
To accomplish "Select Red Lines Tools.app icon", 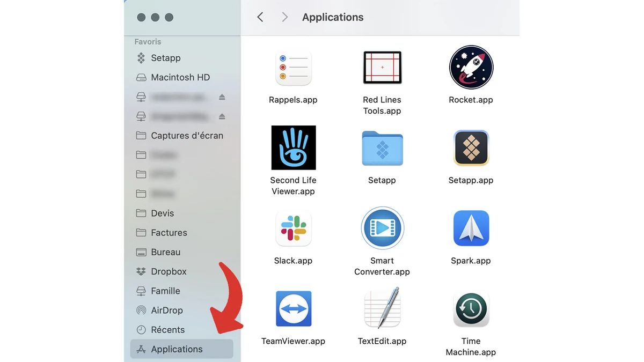I will [x=382, y=68].
